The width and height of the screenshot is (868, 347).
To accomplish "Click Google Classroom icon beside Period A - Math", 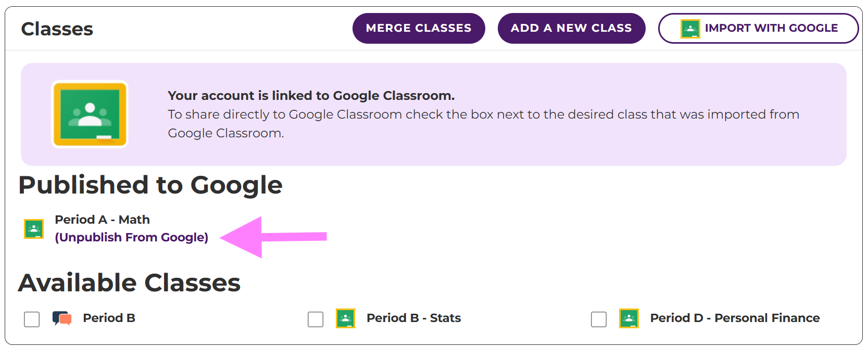I will tap(34, 229).
